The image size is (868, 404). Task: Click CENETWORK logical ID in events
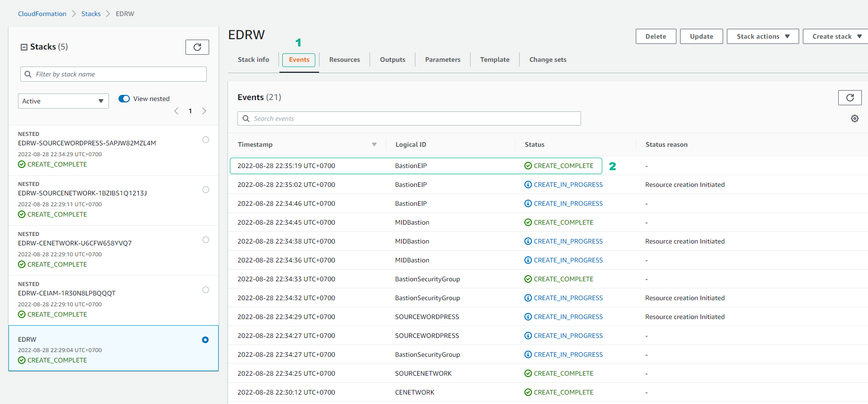pos(415,392)
